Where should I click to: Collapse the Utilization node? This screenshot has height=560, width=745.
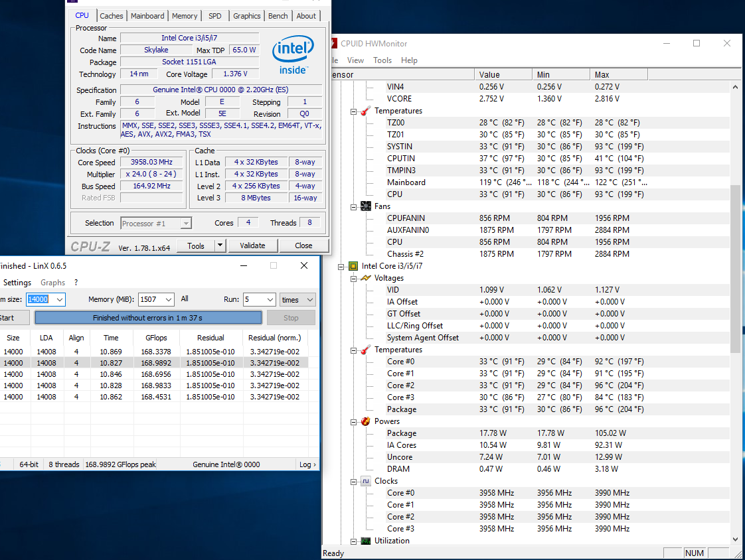point(353,541)
